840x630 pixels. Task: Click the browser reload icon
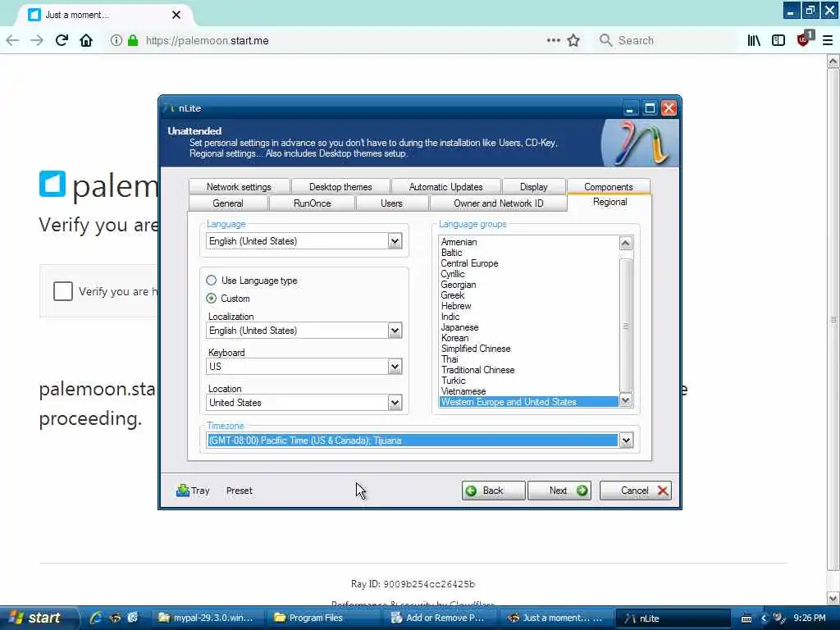62,40
